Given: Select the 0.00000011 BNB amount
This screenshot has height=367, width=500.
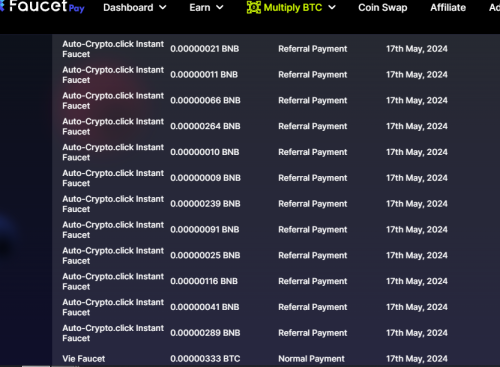Looking at the screenshot, I should [x=204, y=75].
